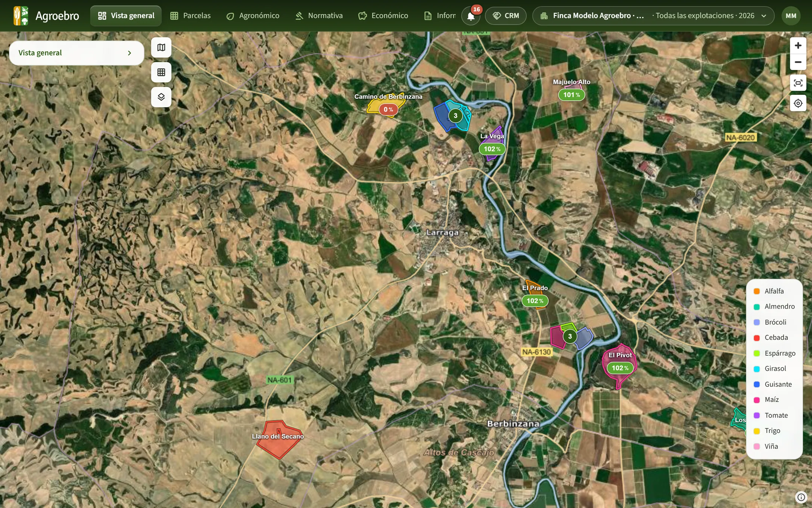Switch to the table grid view icon

click(161, 72)
